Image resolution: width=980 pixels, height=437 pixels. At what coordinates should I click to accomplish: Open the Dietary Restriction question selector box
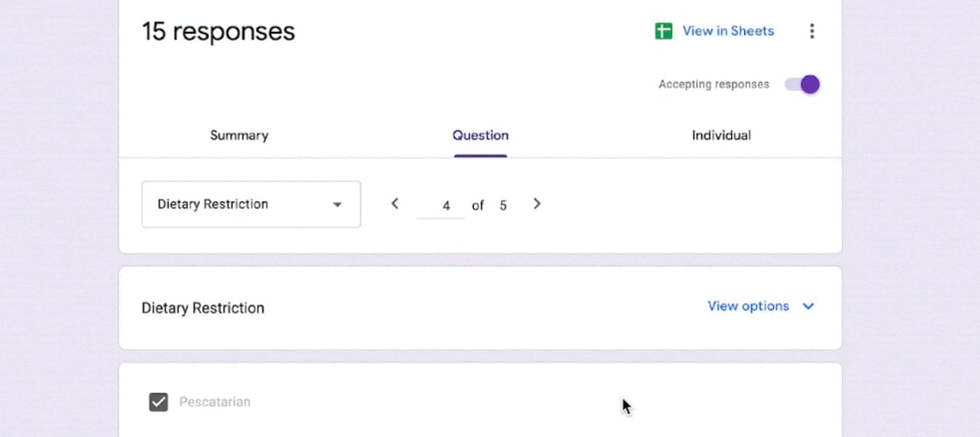coord(250,204)
